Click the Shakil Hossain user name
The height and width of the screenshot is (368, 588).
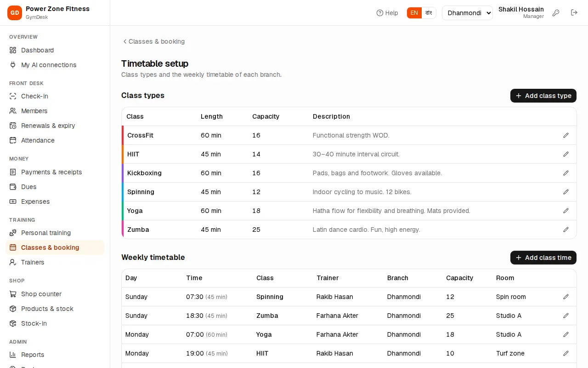tap(521, 9)
